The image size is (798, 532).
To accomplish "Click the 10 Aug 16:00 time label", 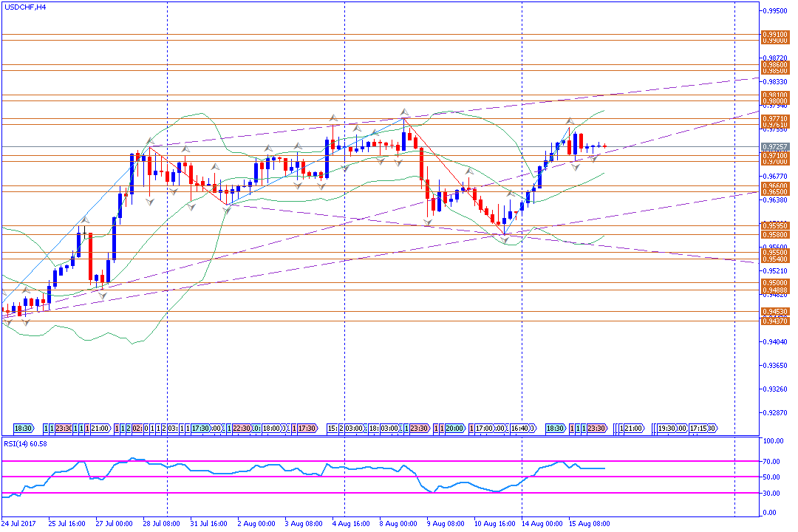I will (494, 524).
